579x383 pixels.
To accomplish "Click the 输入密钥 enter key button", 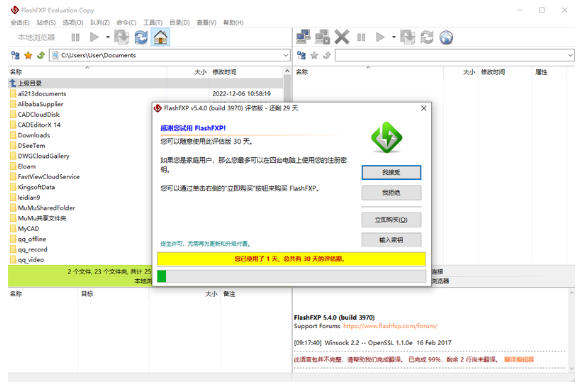I will pos(391,240).
